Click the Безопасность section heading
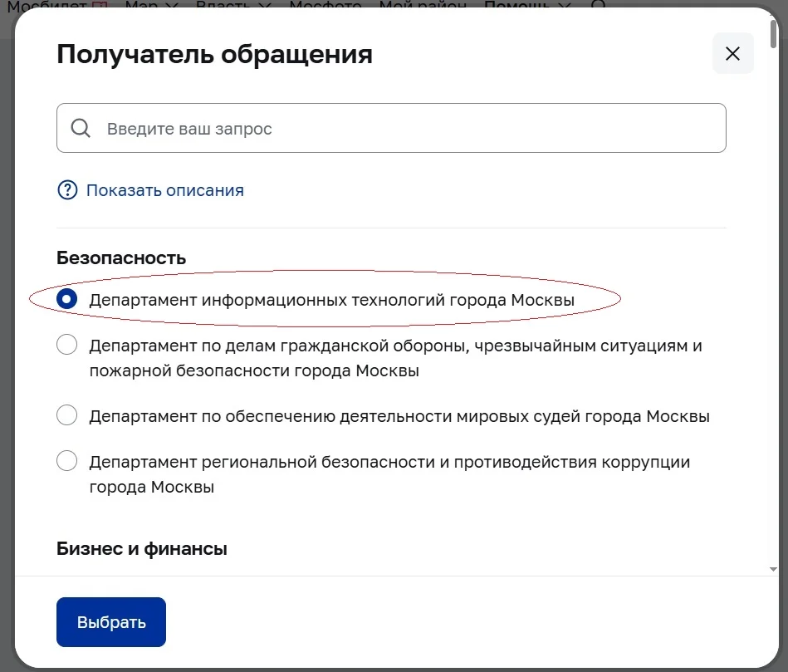 121,258
